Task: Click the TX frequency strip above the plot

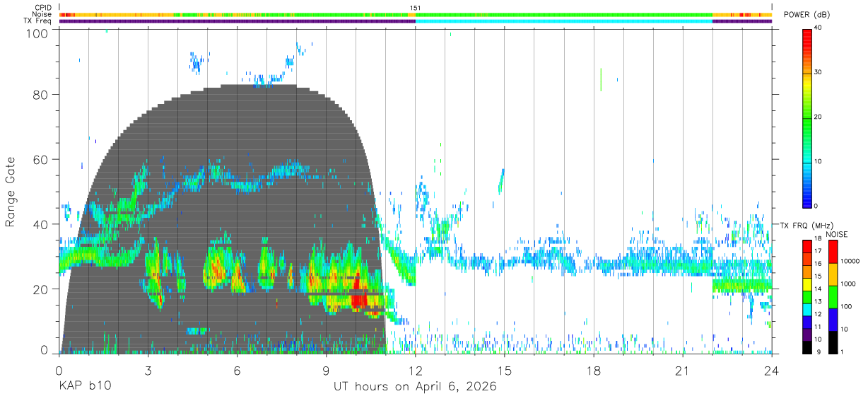Action: [x=416, y=21]
